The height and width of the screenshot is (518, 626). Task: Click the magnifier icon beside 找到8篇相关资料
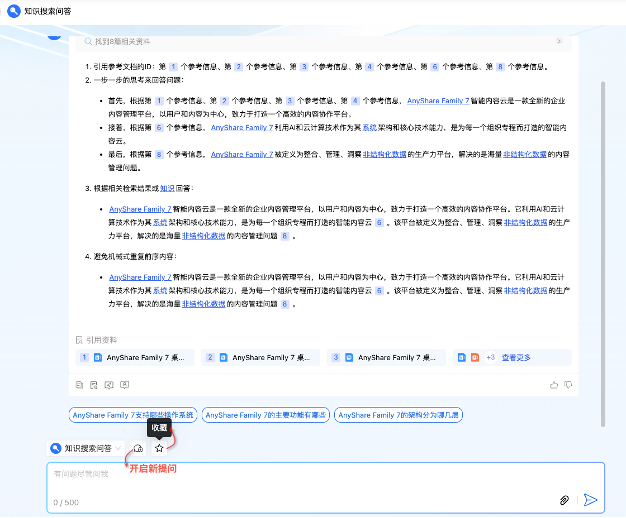(88, 42)
